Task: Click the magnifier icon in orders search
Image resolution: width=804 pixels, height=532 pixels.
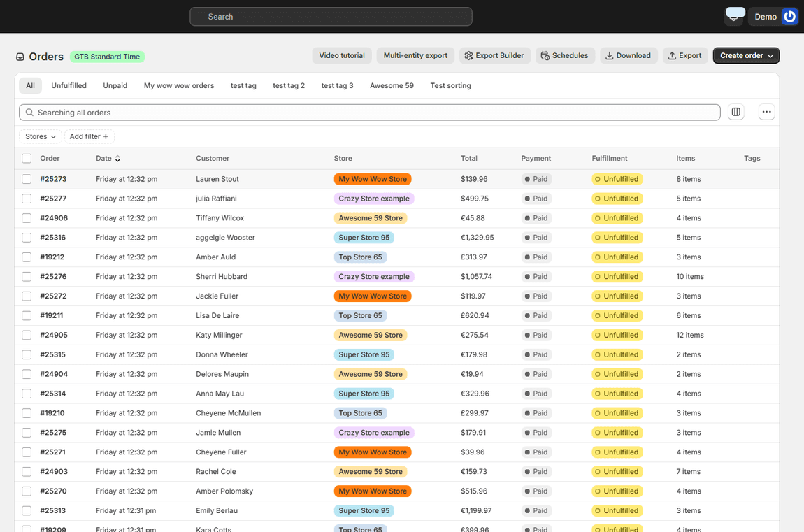Action: [29, 113]
